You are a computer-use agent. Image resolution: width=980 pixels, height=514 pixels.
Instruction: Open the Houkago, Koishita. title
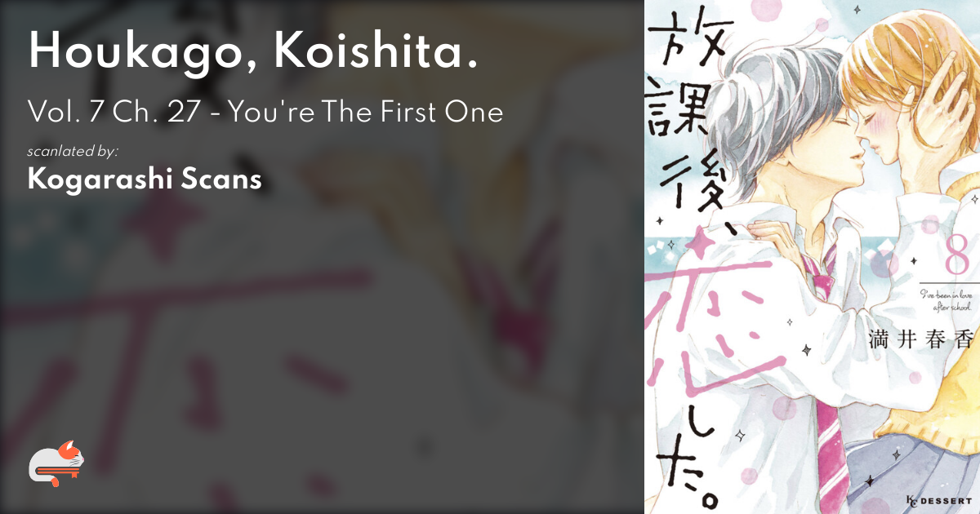pos(254,52)
